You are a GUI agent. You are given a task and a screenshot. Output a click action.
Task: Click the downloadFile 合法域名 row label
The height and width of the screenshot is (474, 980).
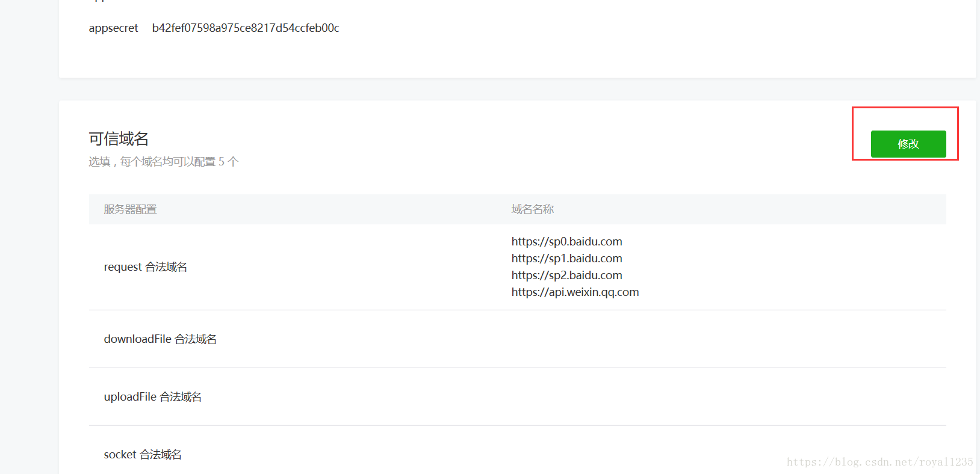click(160, 339)
